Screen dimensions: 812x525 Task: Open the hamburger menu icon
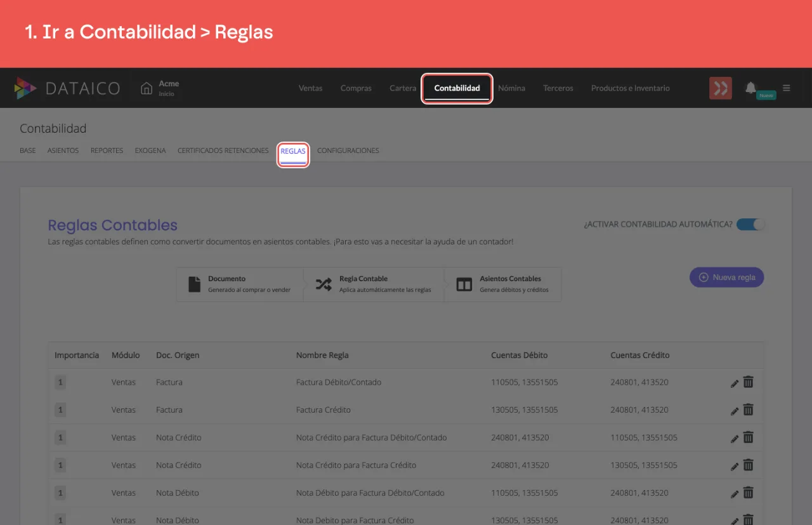787,88
